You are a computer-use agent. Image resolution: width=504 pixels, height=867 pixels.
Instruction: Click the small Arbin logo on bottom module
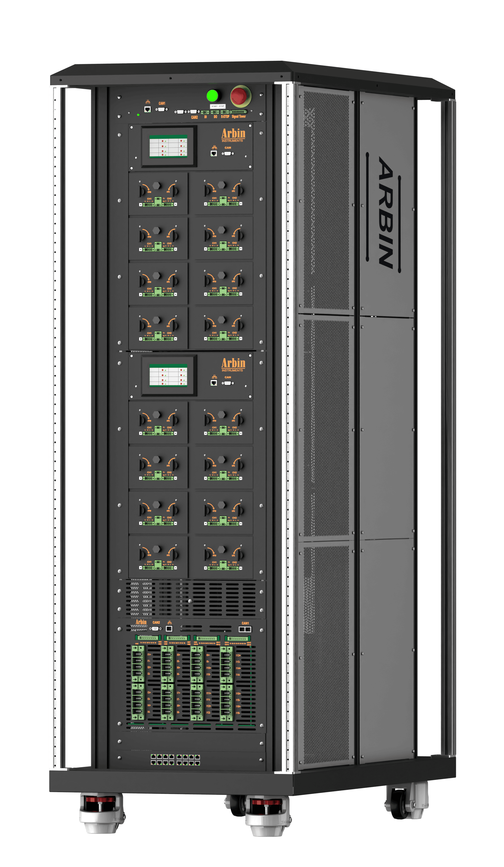(141, 622)
